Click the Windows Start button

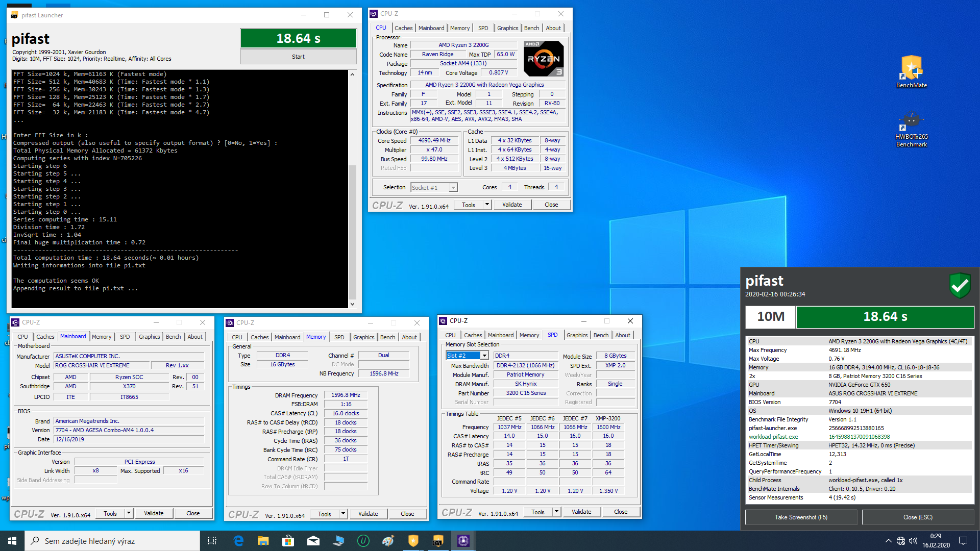click(x=12, y=541)
